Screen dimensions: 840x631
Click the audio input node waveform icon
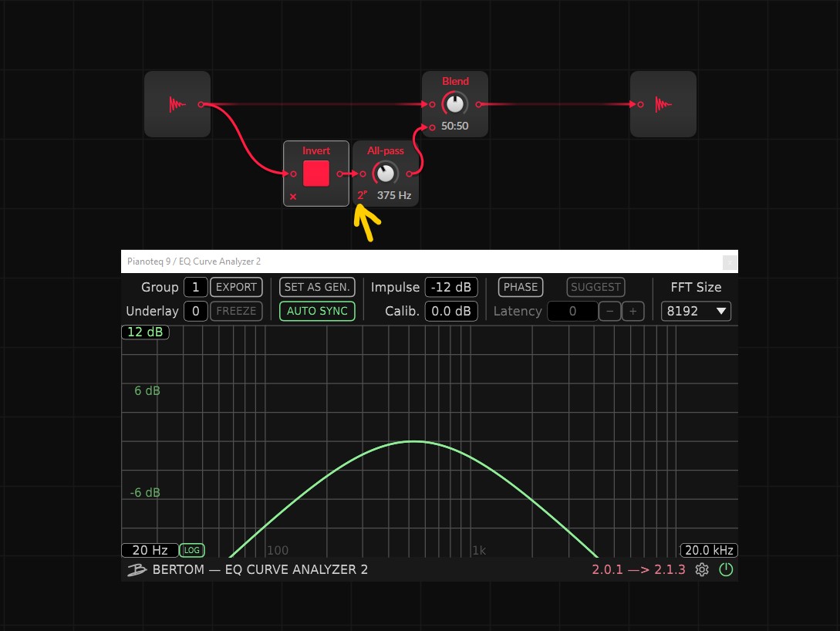[x=177, y=104]
